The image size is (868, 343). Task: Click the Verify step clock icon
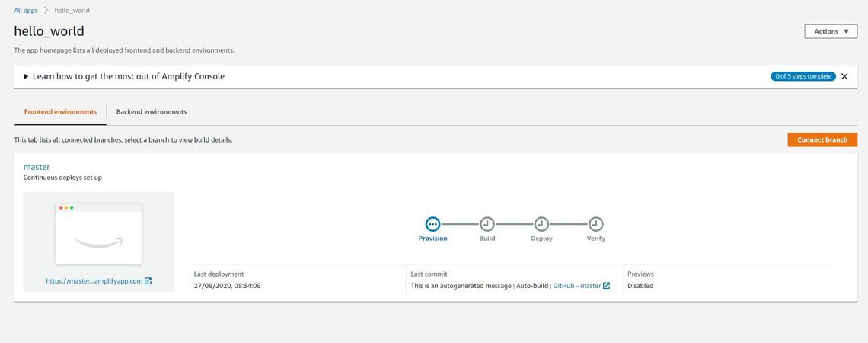[x=596, y=224]
